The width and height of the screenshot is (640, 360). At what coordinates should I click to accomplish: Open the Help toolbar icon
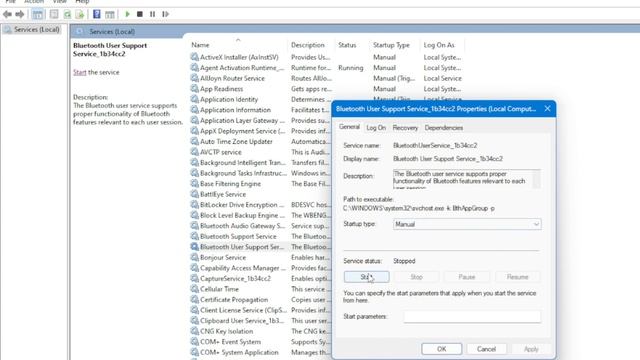97,14
